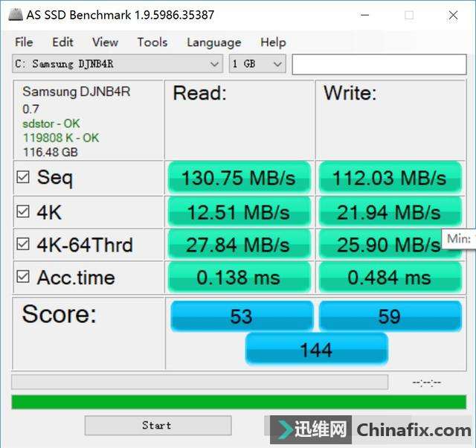The image size is (476, 448).
Task: Click the Start benchmark button
Action: click(x=158, y=426)
